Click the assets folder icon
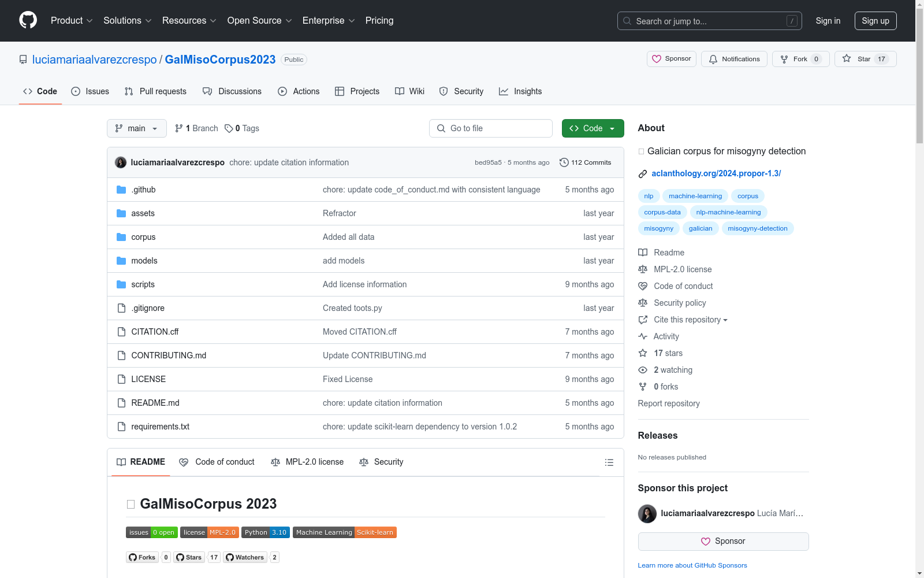This screenshot has width=924, height=578. [x=121, y=213]
